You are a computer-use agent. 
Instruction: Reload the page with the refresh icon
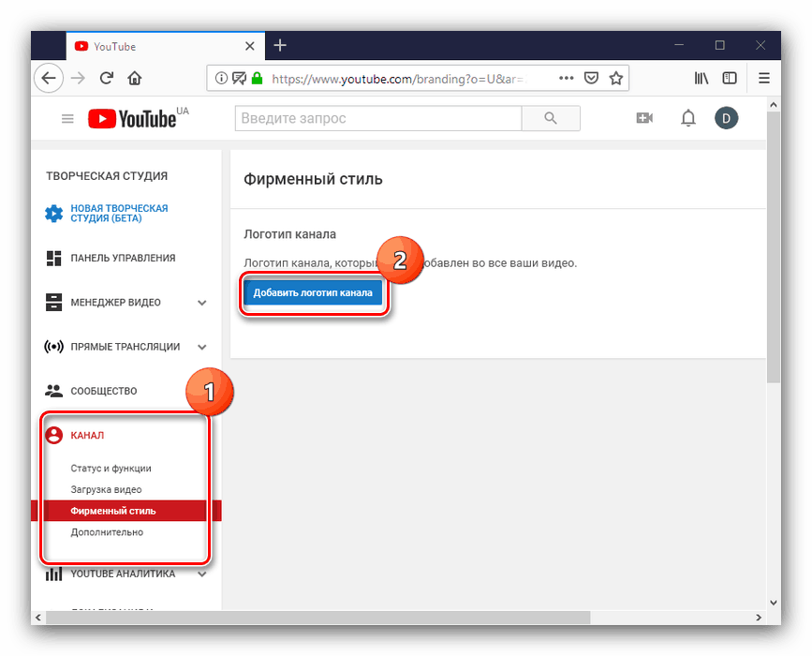coord(107,78)
